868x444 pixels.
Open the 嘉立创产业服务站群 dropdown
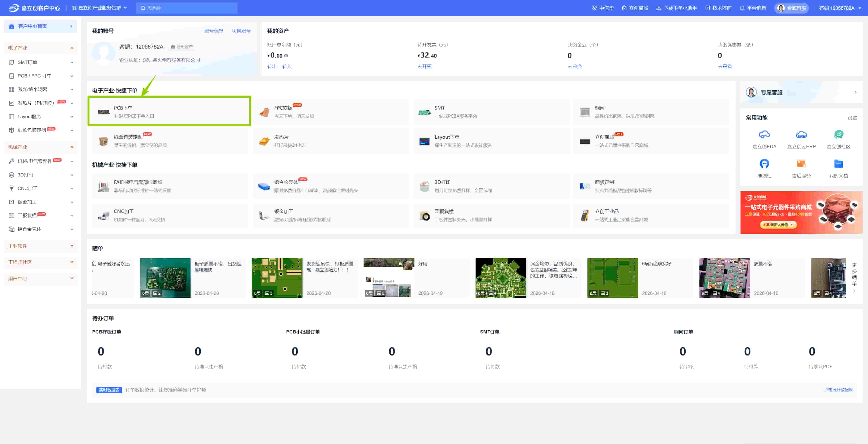click(x=99, y=8)
